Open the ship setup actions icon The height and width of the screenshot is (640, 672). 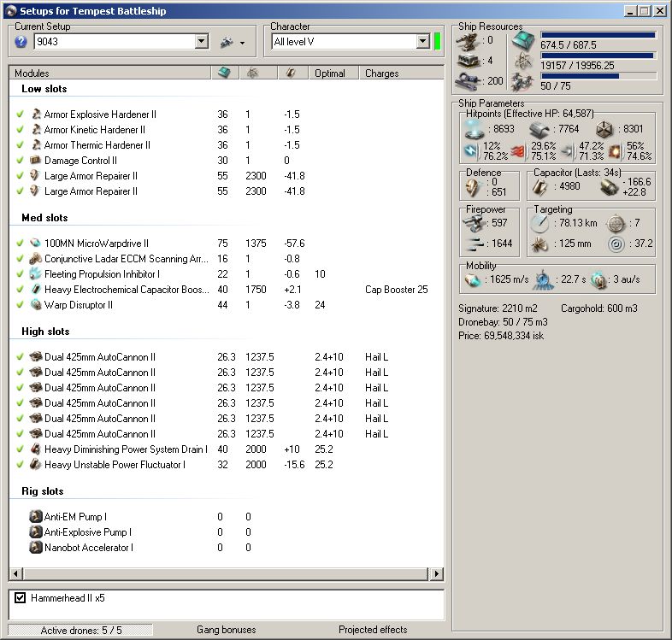pos(227,42)
